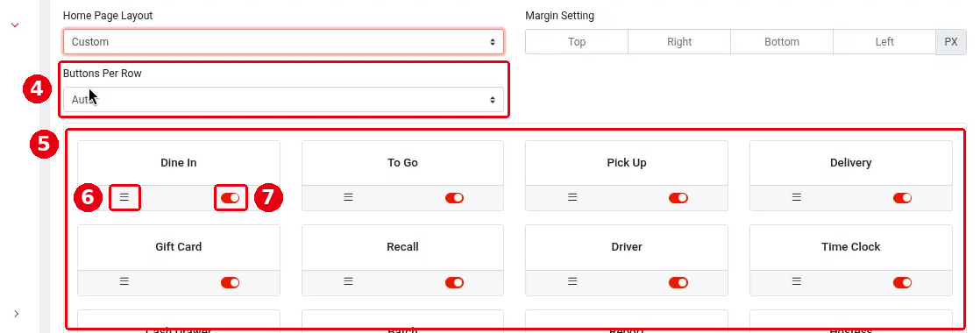Viewport: 980px width, 333px height.
Task: Click the Margin Setting label
Action: coord(560,16)
